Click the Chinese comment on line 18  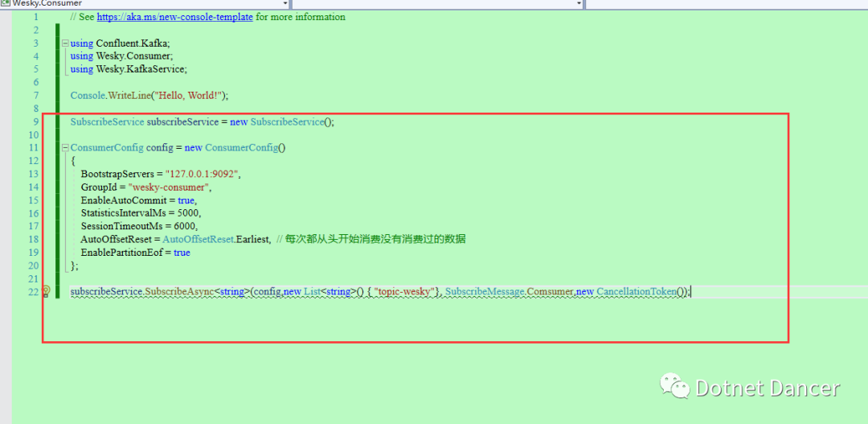(371, 240)
